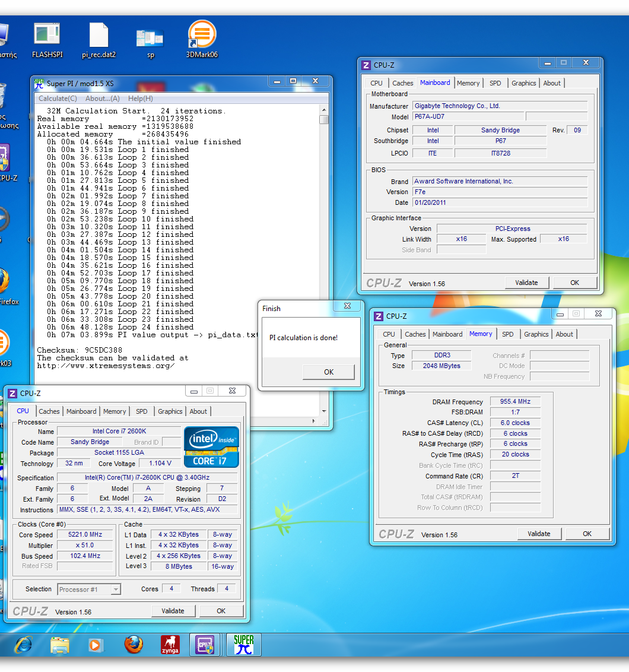
Task: Switch to SPD tab in Mainboard window
Action: tap(495, 83)
